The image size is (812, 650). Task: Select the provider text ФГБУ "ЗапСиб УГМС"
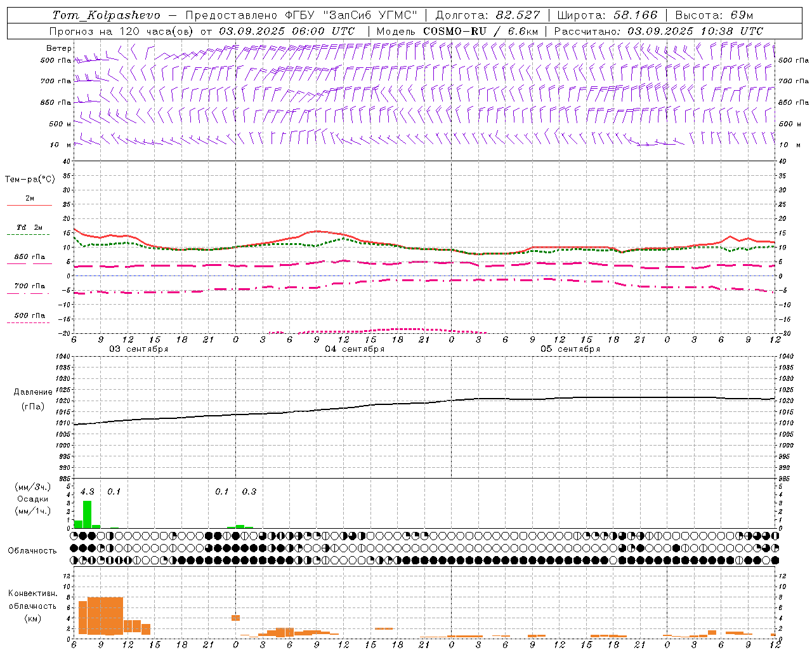pyautogui.click(x=352, y=15)
